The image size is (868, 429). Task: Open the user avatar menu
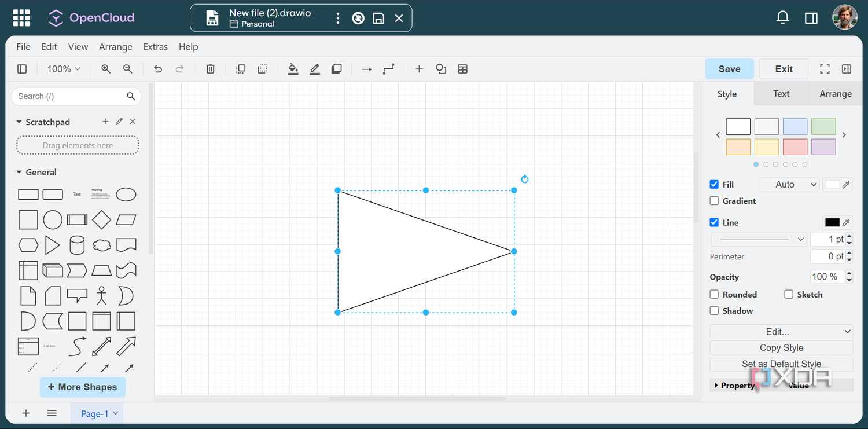[x=845, y=17]
